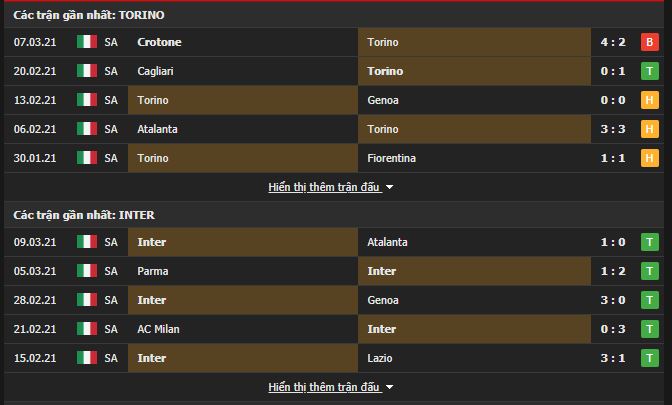The height and width of the screenshot is (405, 672).
Task: Click the 'Các trận gần nhất: INTER' header
Action: pos(84,215)
